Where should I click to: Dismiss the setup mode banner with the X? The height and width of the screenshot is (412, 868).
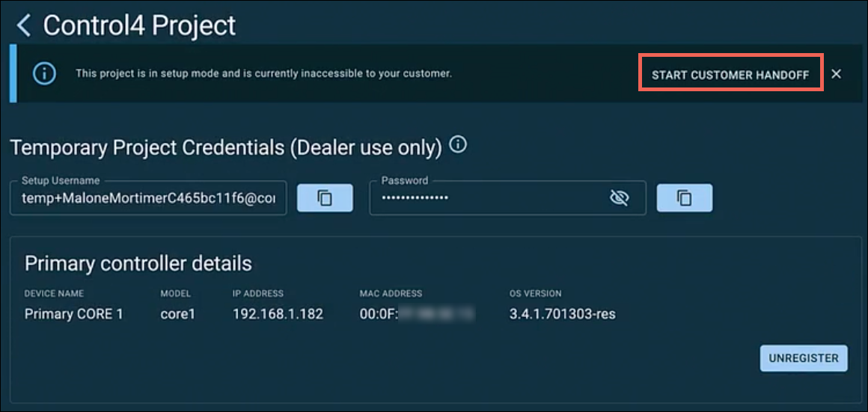click(x=836, y=74)
